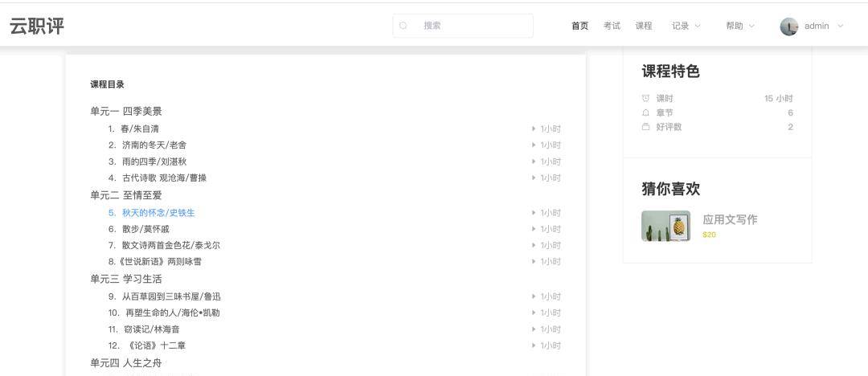
Task: Click inside the 搜索 search field
Action: tap(463, 26)
